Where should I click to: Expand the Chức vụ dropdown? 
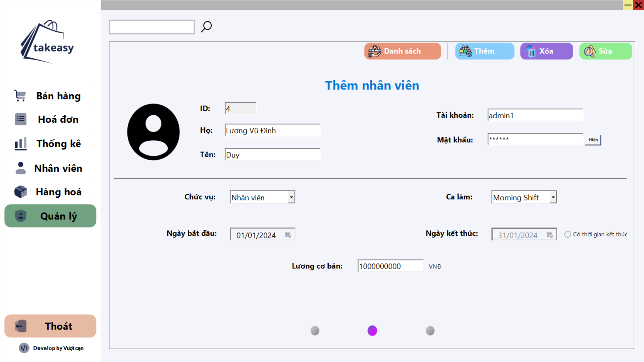291,197
